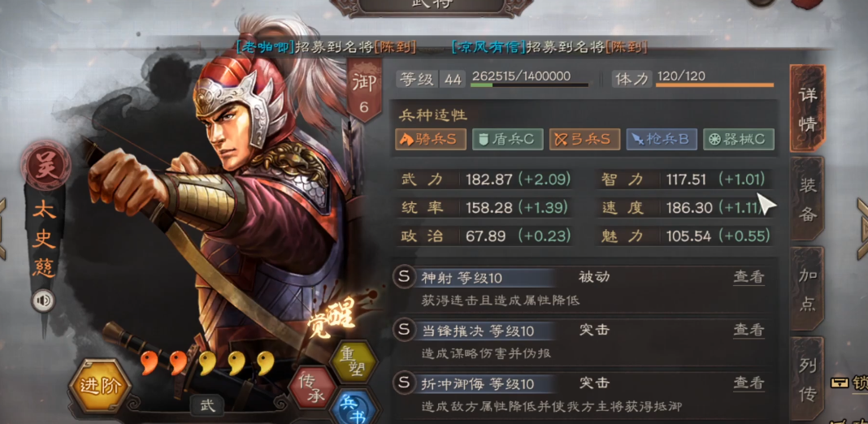Screen dimensions: 868x424
Task: Play the general's voice speaker icon
Action: pos(43,301)
